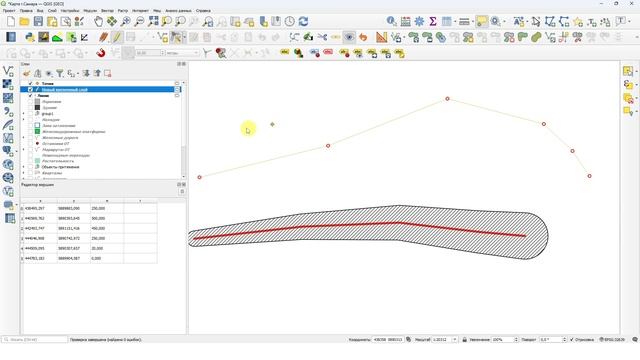
Task: Activate the Zoom In magnifier tool
Action: [x=126, y=22]
